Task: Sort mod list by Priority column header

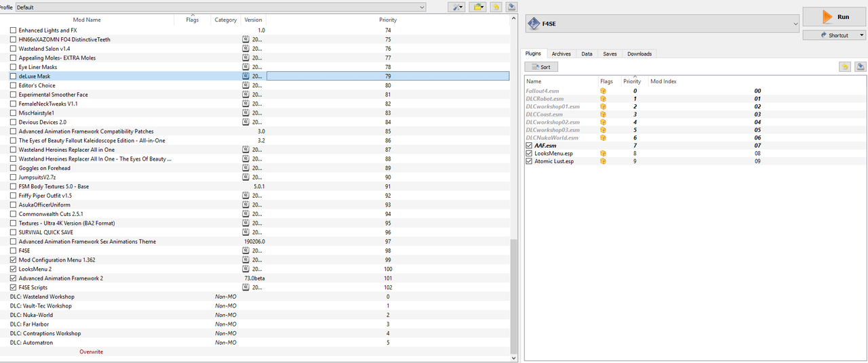Action: click(x=388, y=20)
